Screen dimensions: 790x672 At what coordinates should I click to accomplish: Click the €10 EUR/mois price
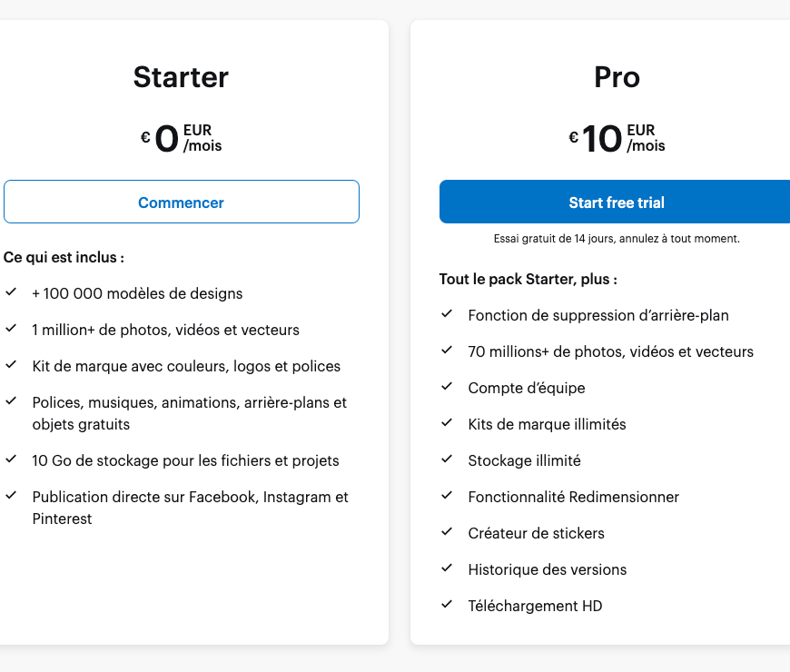click(617, 138)
